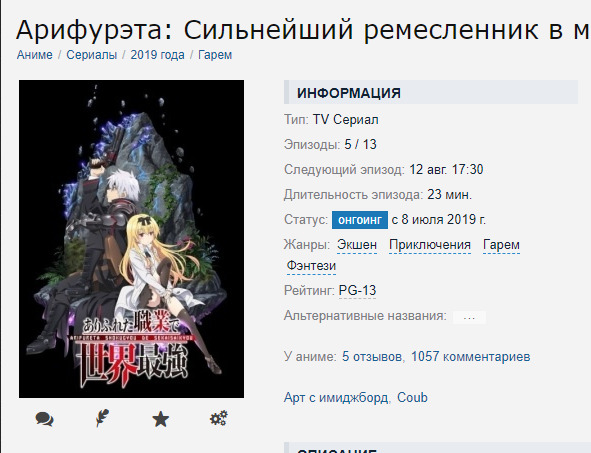This screenshot has width=591, height=453.
Task: Click the Arifureta anime poster image
Action: pos(132,239)
